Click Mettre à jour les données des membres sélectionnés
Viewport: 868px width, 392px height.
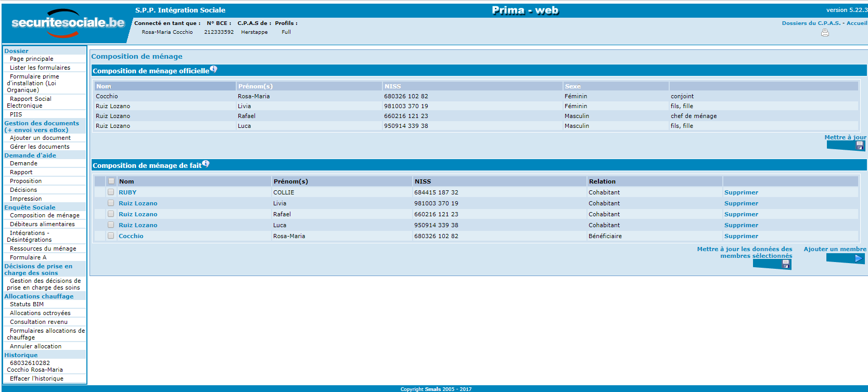click(745, 252)
